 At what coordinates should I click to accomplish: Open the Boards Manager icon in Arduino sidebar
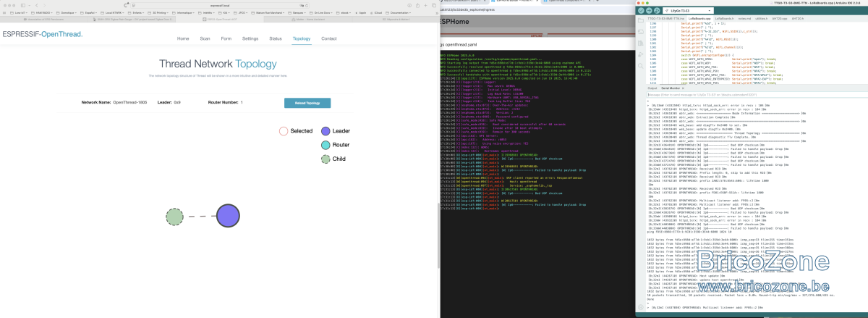click(641, 32)
